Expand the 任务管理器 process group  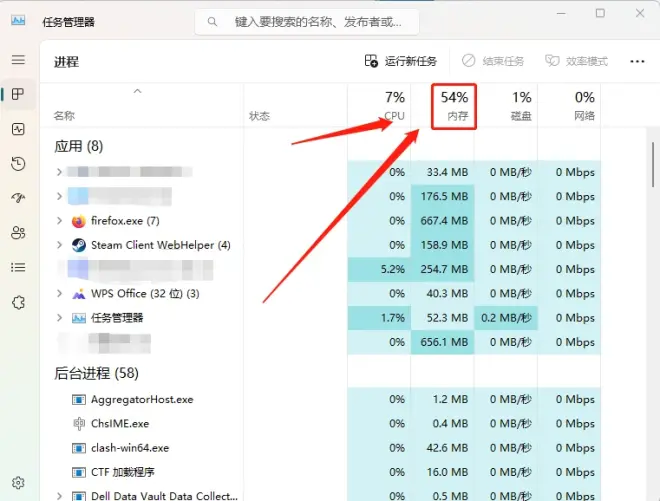click(x=60, y=318)
